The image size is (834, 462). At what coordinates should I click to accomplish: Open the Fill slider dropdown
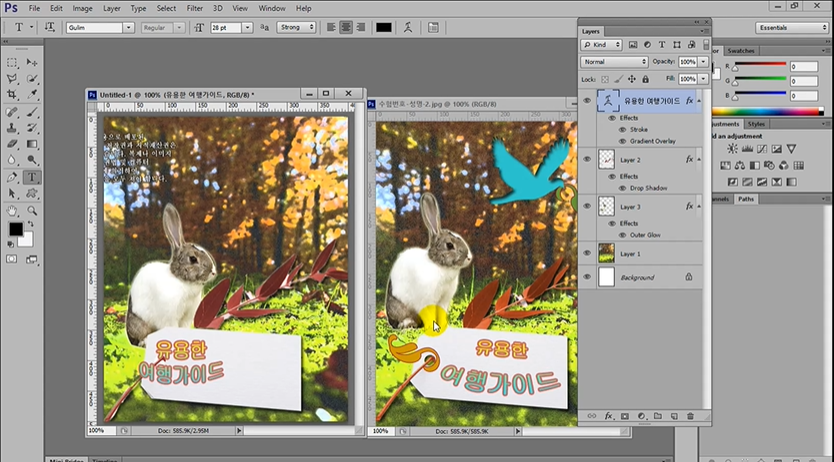pos(703,79)
